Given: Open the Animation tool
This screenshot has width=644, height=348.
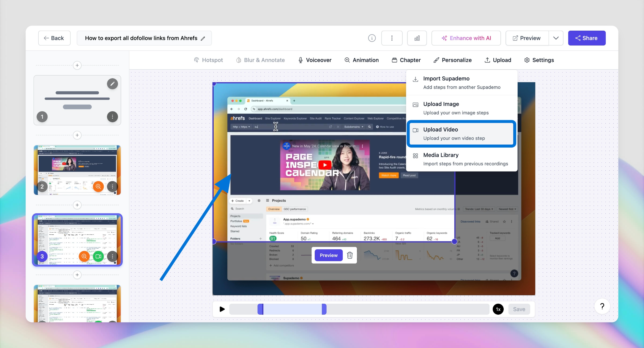Looking at the screenshot, I should pos(361,60).
